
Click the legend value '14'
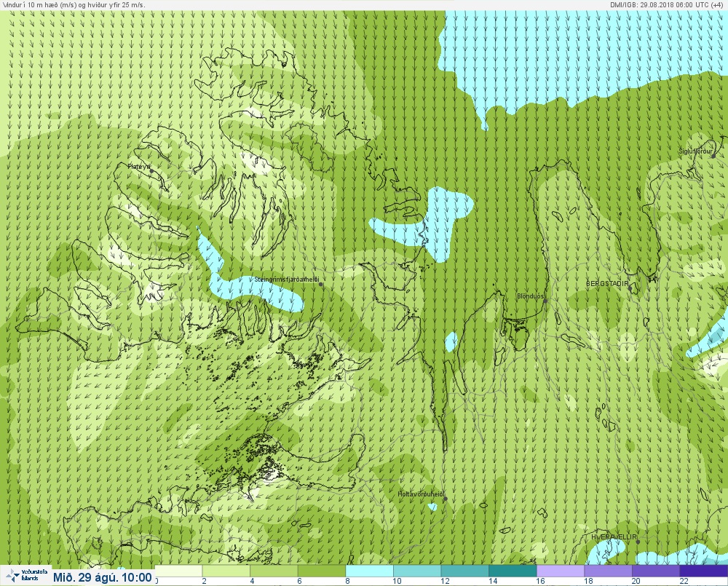(x=493, y=581)
